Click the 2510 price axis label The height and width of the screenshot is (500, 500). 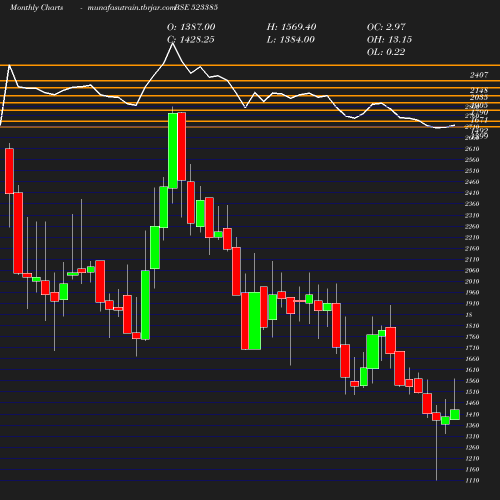point(472,171)
